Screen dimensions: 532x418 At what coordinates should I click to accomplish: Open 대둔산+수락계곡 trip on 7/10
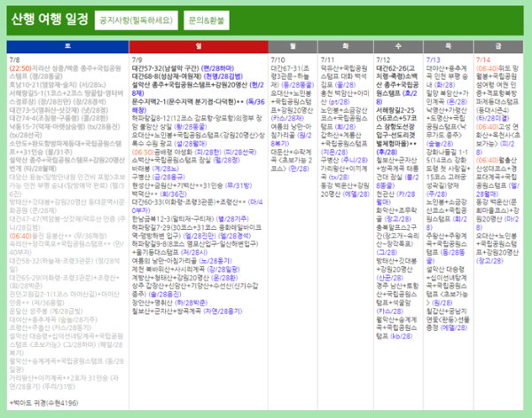[292, 161]
